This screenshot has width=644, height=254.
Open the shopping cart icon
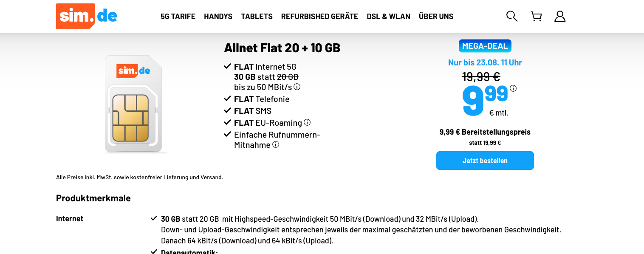[536, 17]
